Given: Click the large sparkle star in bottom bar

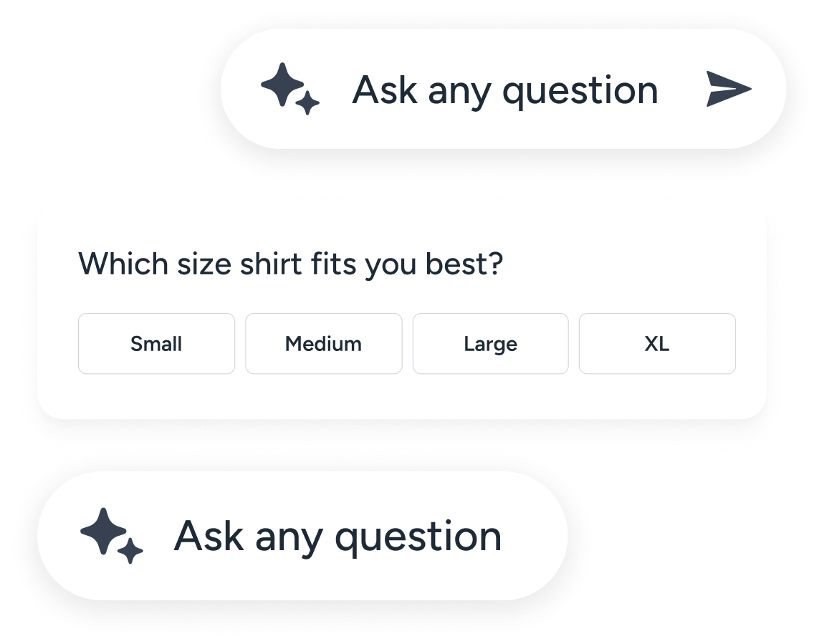Looking at the screenshot, I should [103, 531].
